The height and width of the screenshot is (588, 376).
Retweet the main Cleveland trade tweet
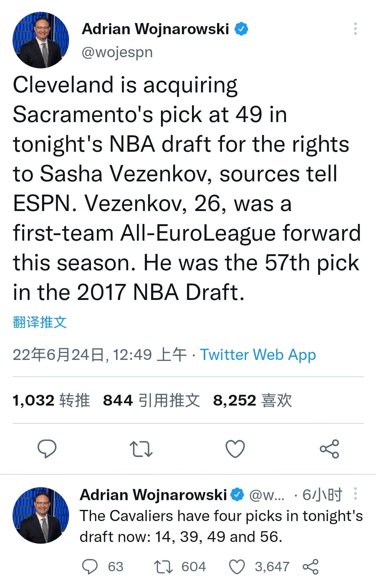pyautogui.click(x=141, y=449)
